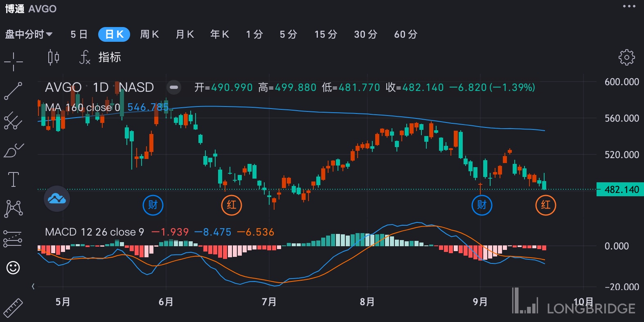This screenshot has height=322, width=644.
Task: Open the 指标 indicators button
Action: pos(110,57)
